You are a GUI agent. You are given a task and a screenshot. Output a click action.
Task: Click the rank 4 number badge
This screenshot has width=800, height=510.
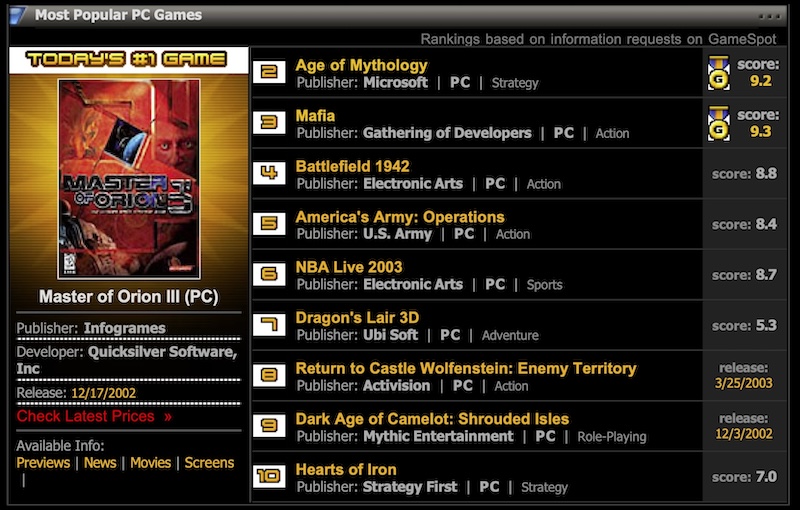269,173
